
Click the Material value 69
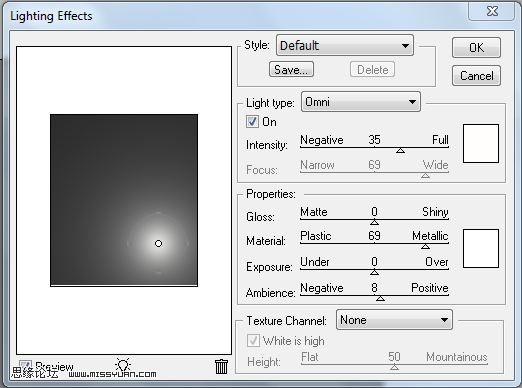[374, 236]
